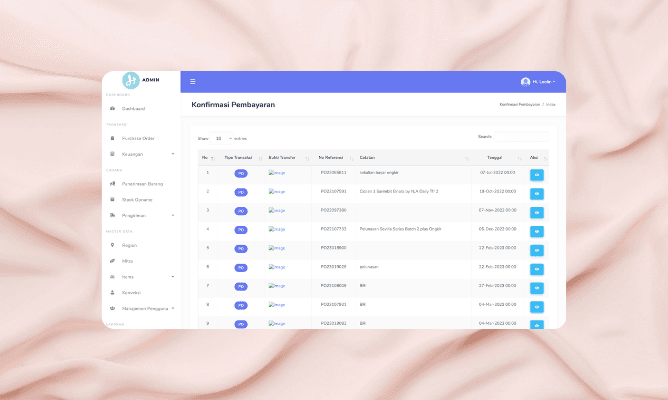Viewport: 668px width, 400px height.
Task: Open Konveksi in the sidebar
Action: (x=131, y=293)
